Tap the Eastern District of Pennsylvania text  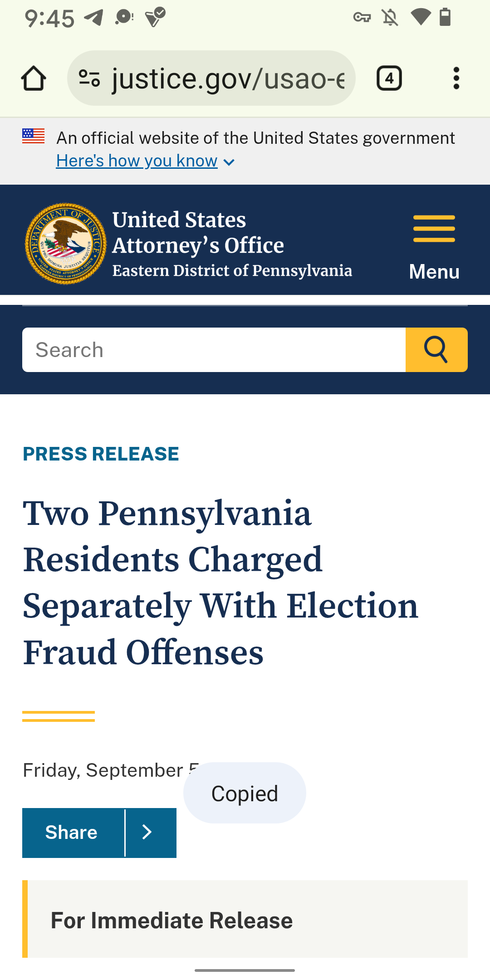(232, 270)
